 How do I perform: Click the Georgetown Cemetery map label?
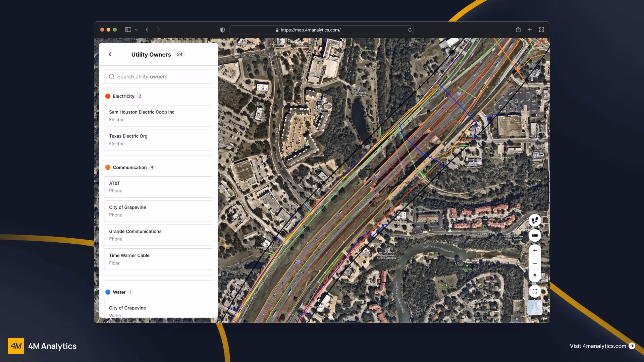tap(446, 288)
